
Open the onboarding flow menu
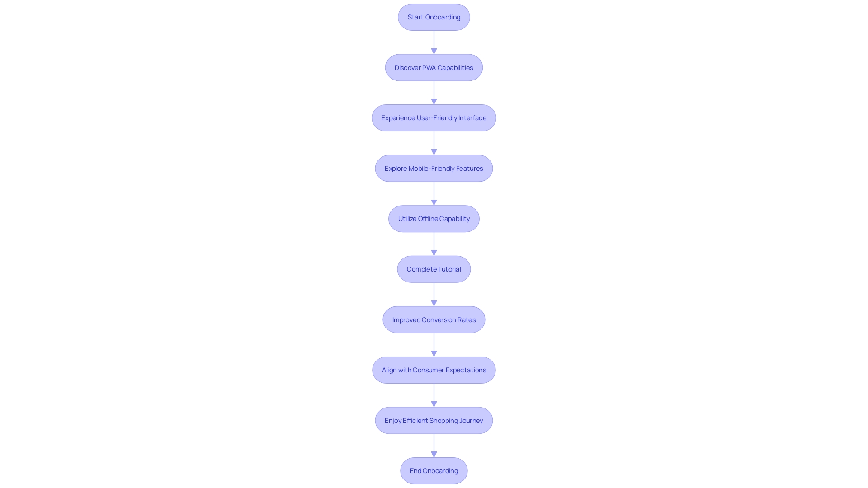434,17
